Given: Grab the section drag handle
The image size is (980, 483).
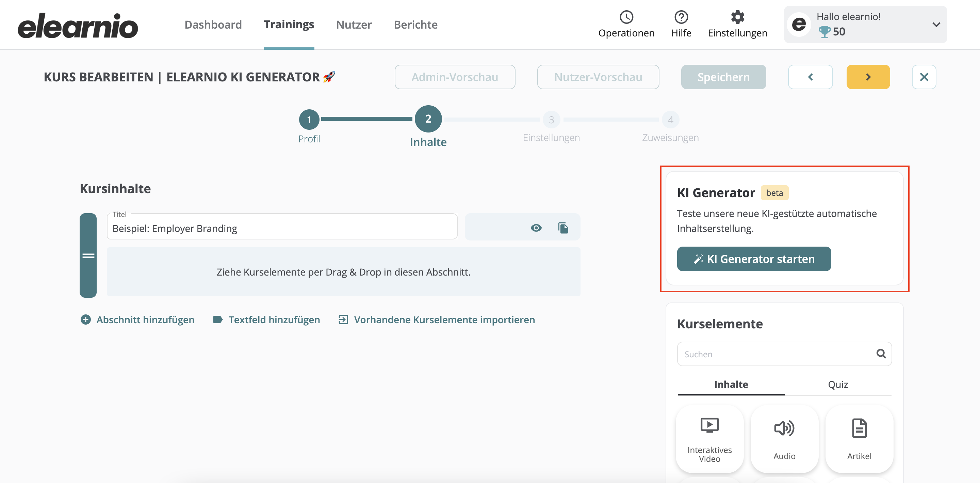Looking at the screenshot, I should (88, 255).
